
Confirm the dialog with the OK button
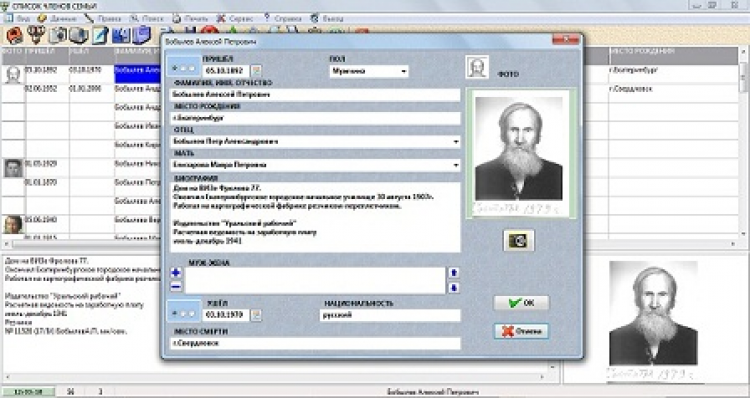point(521,303)
